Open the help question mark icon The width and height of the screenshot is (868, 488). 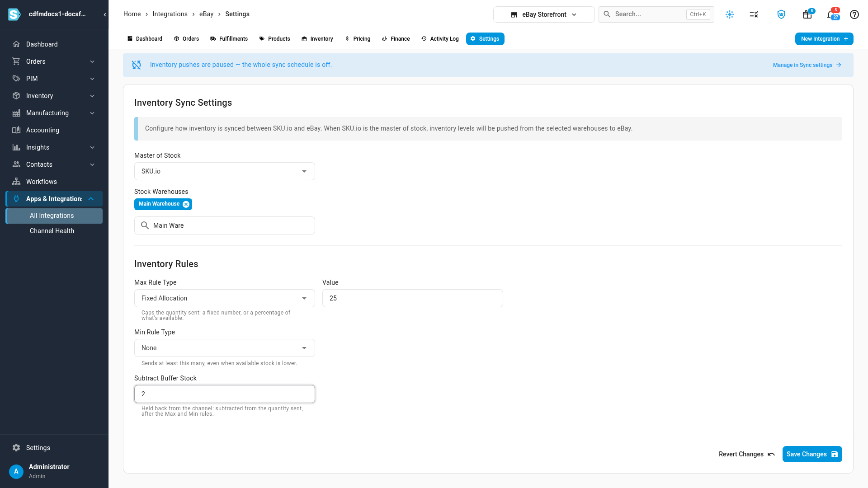point(854,14)
